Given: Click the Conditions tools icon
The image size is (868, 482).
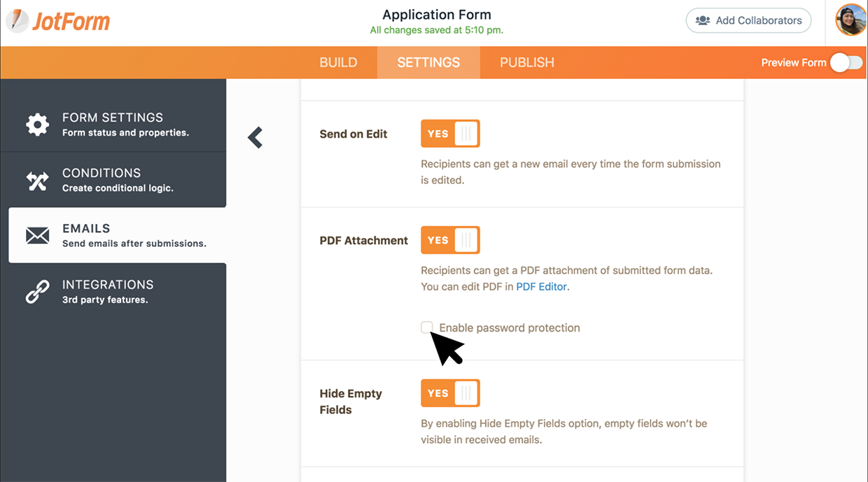Looking at the screenshot, I should (37, 180).
